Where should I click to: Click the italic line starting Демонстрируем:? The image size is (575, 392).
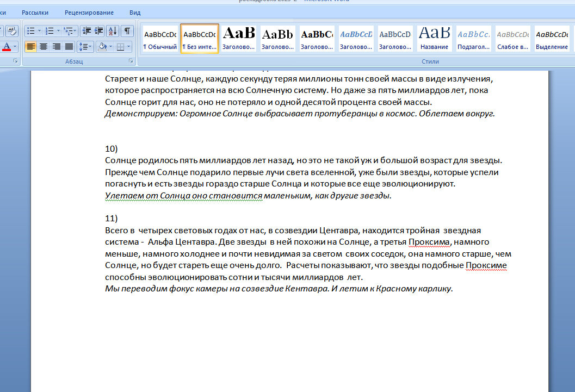click(300, 114)
